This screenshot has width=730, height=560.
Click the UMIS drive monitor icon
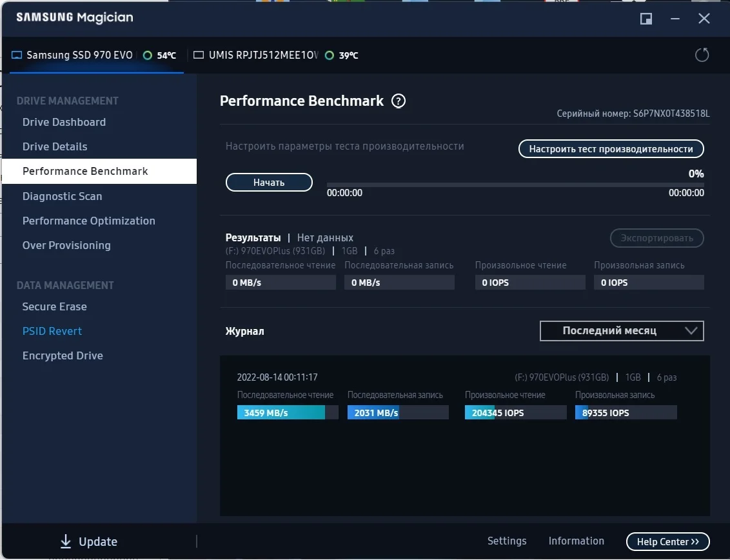click(199, 55)
